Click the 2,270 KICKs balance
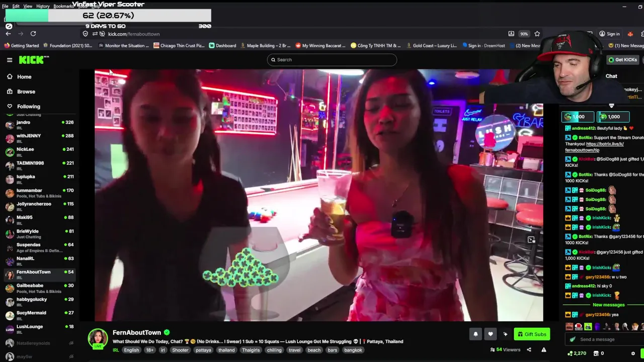 [577, 353]
